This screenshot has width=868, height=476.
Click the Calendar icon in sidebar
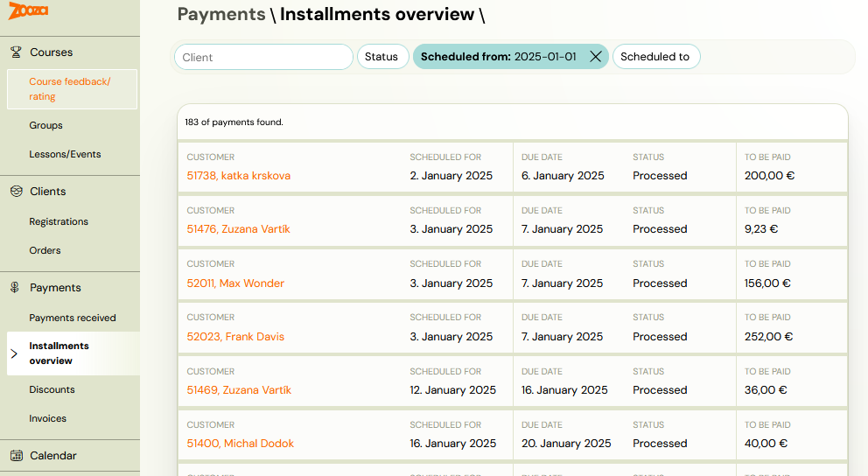coord(16,456)
